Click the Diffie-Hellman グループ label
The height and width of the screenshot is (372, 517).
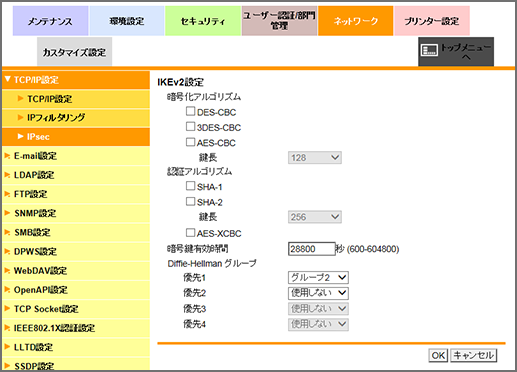[212, 263]
